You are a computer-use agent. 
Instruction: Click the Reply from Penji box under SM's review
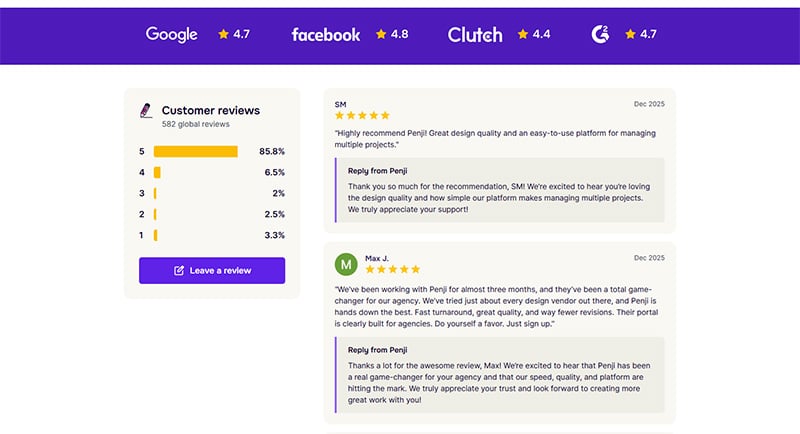[x=499, y=190]
